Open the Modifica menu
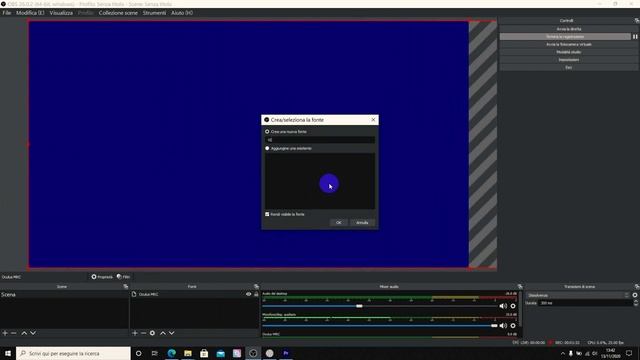This screenshot has width=640, height=360. tap(30, 13)
